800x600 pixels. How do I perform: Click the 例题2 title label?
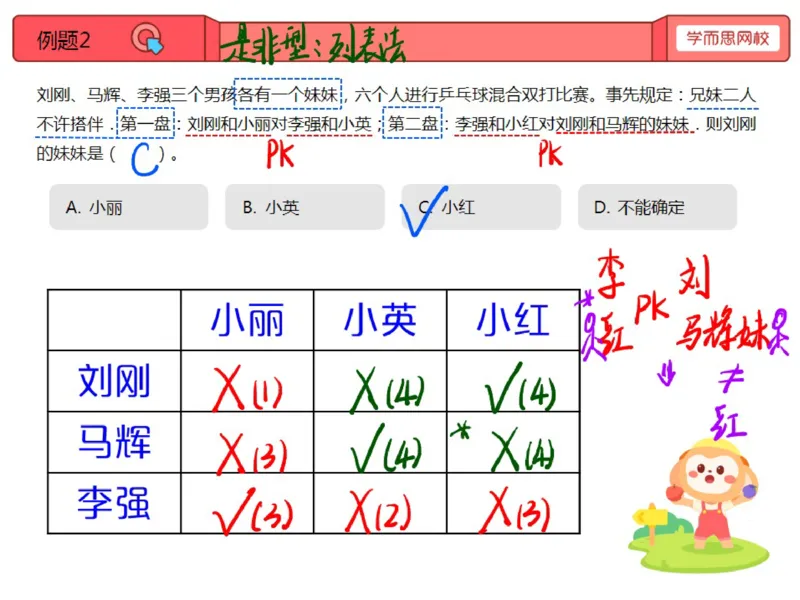(x=63, y=40)
